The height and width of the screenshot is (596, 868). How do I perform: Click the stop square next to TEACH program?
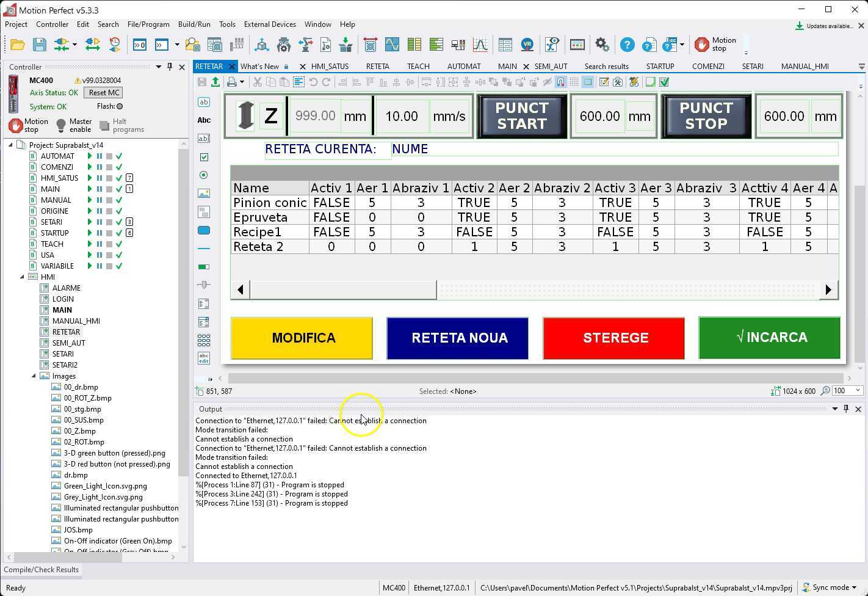(109, 244)
